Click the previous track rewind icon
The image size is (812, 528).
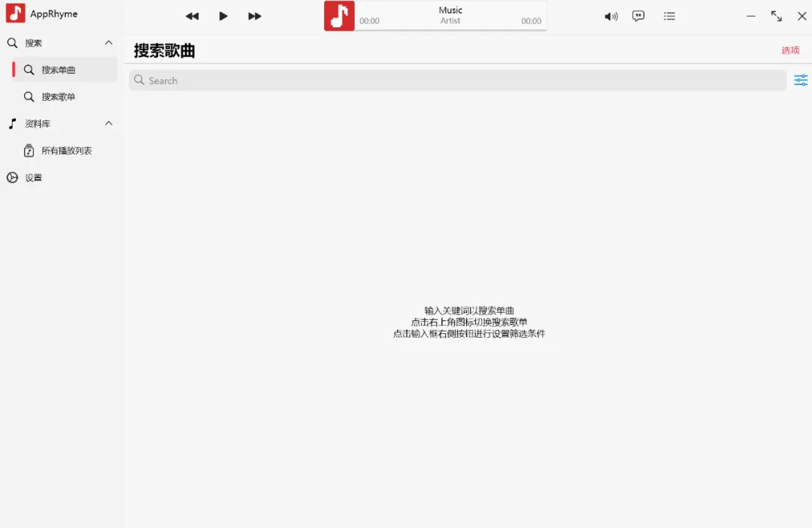click(x=192, y=16)
